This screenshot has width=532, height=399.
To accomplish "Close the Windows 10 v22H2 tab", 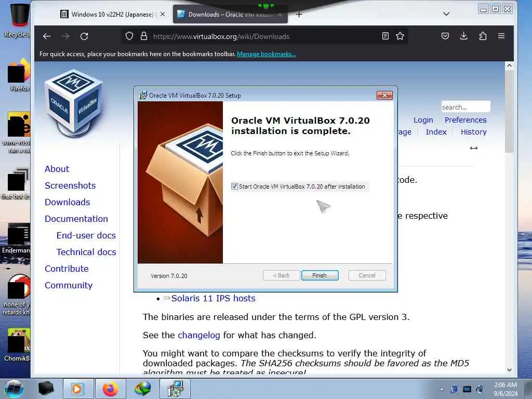I will coord(163,14).
